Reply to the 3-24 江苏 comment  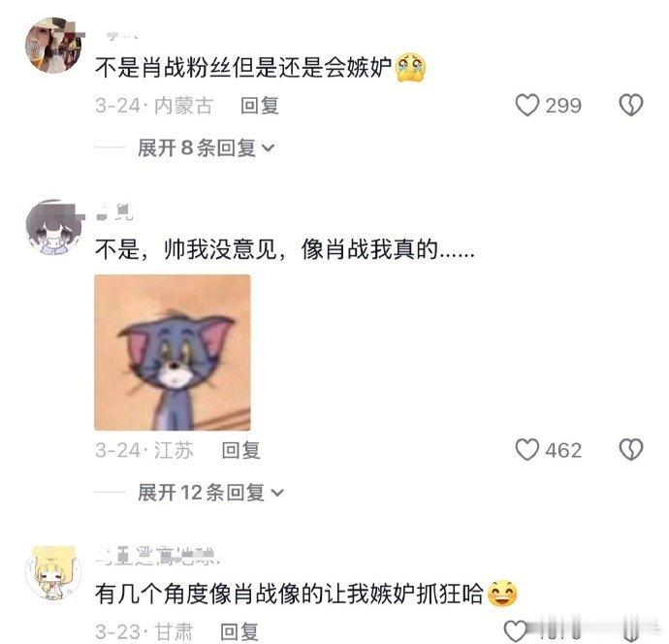coord(241,450)
